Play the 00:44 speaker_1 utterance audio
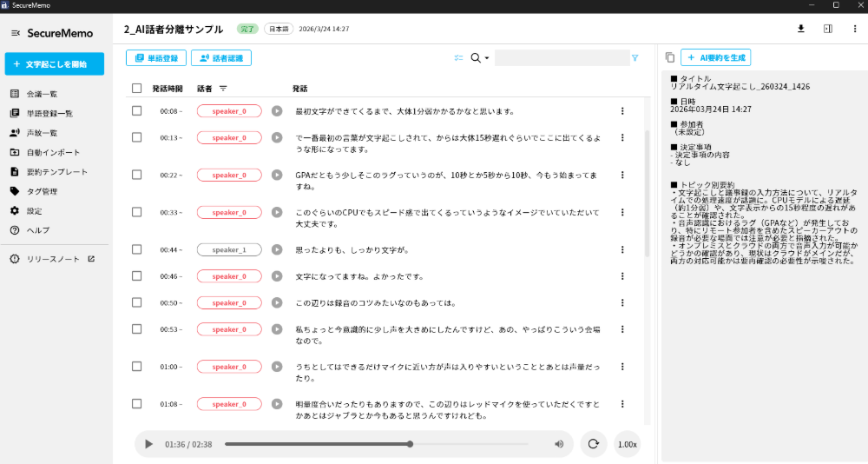The height and width of the screenshot is (464, 868). click(277, 249)
